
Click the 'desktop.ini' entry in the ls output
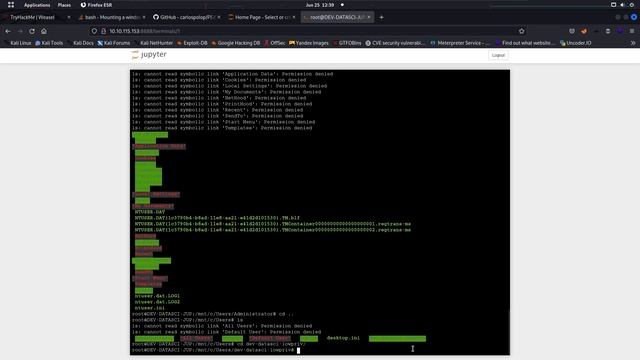tap(343, 338)
